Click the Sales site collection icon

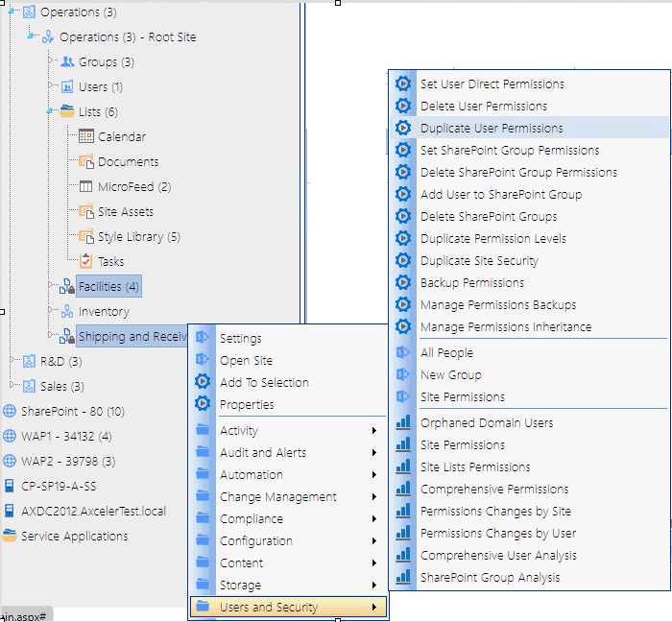(29, 386)
